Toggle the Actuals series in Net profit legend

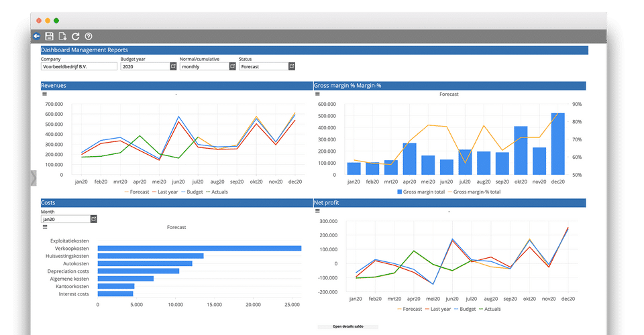[x=490, y=309]
